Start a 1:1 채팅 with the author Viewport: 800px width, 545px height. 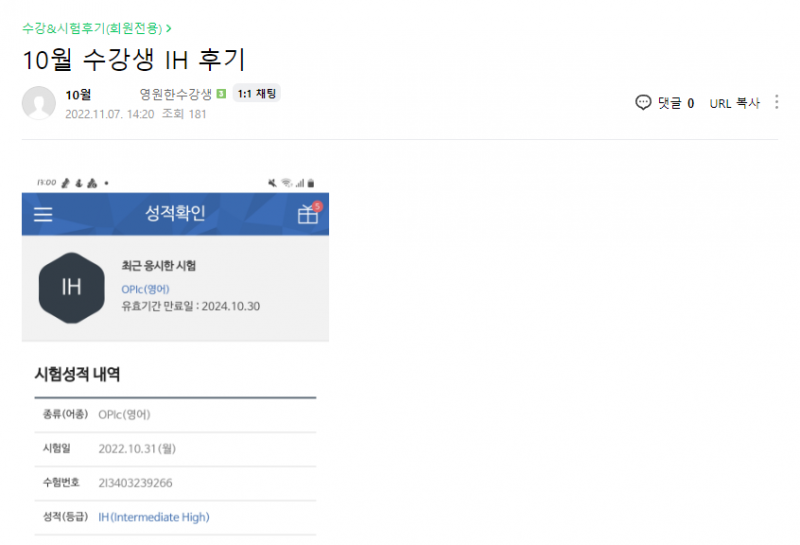[257, 94]
